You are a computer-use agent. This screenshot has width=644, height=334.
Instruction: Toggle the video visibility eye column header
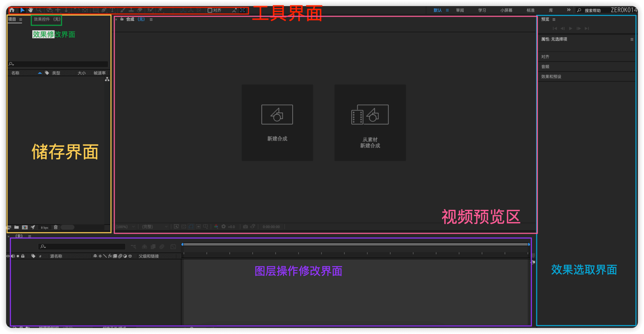click(x=8, y=256)
